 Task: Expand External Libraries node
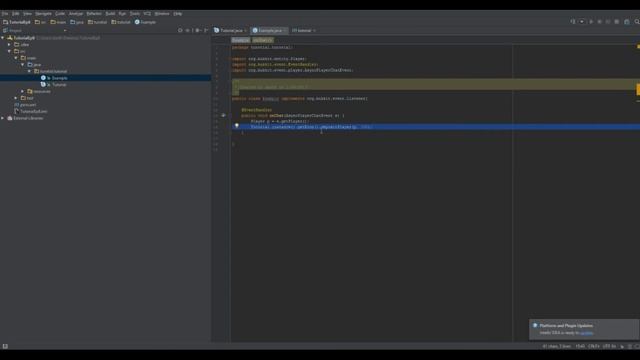[3, 118]
